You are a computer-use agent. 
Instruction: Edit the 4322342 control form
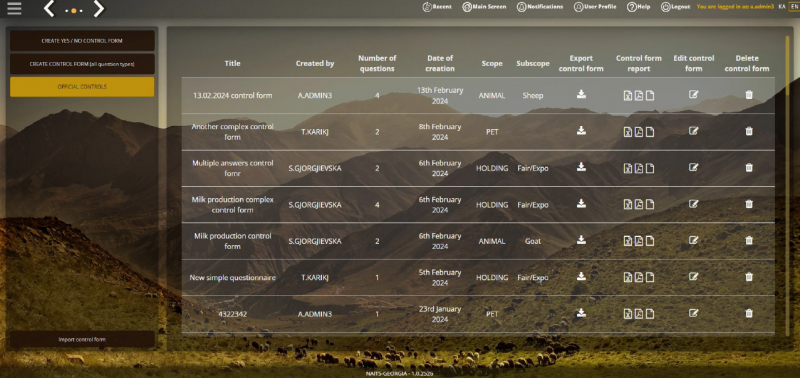(x=693, y=313)
